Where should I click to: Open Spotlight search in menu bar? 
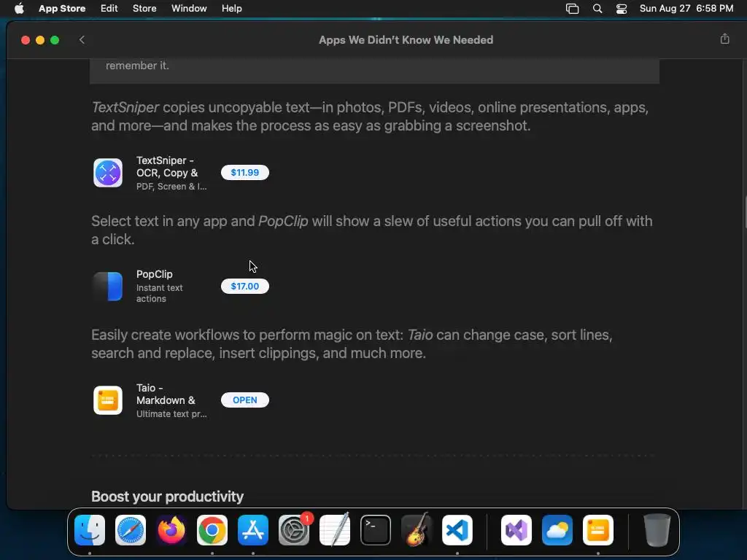click(x=597, y=9)
